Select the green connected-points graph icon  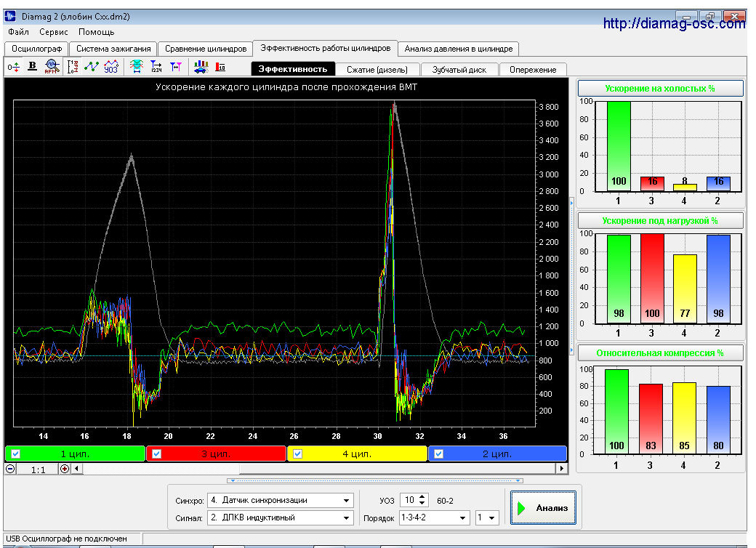coord(92,67)
